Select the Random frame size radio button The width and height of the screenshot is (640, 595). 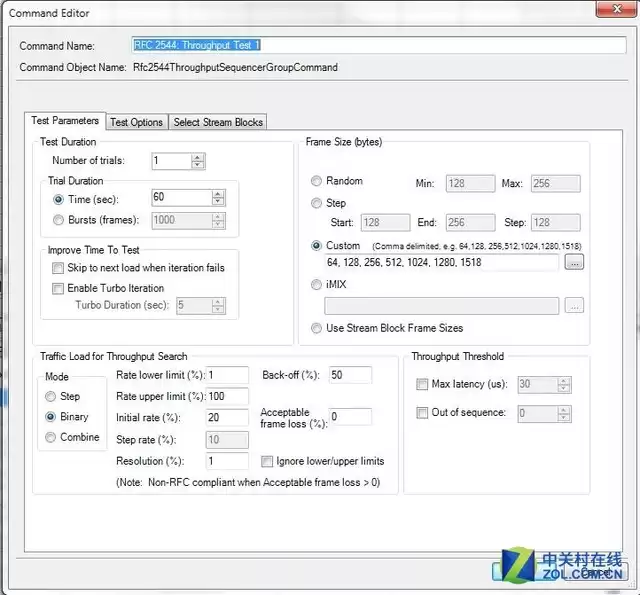[317, 181]
